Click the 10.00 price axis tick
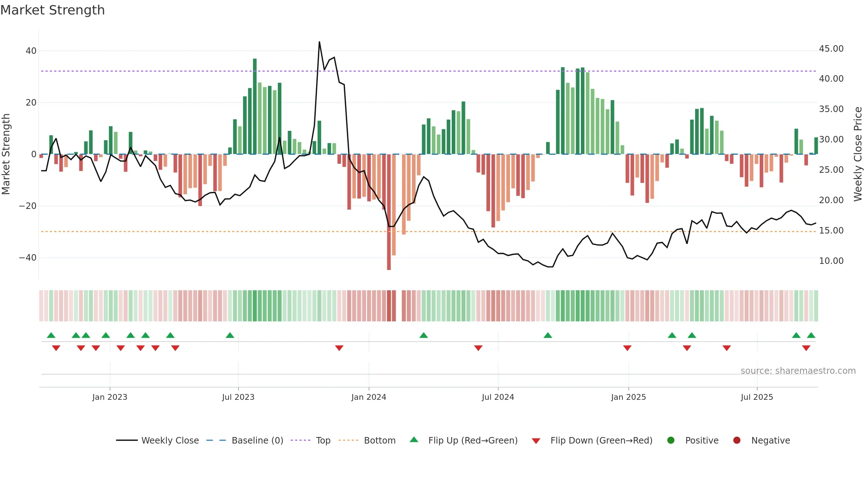The height and width of the screenshot is (488, 868). coord(831,261)
